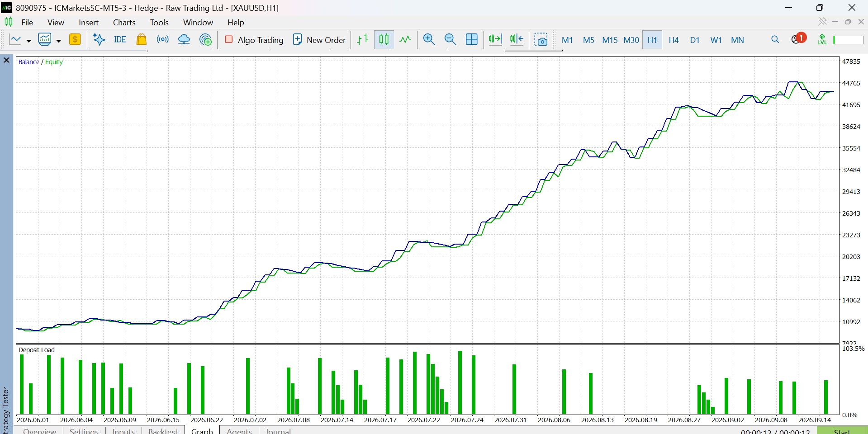Open the File menu
The width and height of the screenshot is (868, 434).
click(27, 22)
